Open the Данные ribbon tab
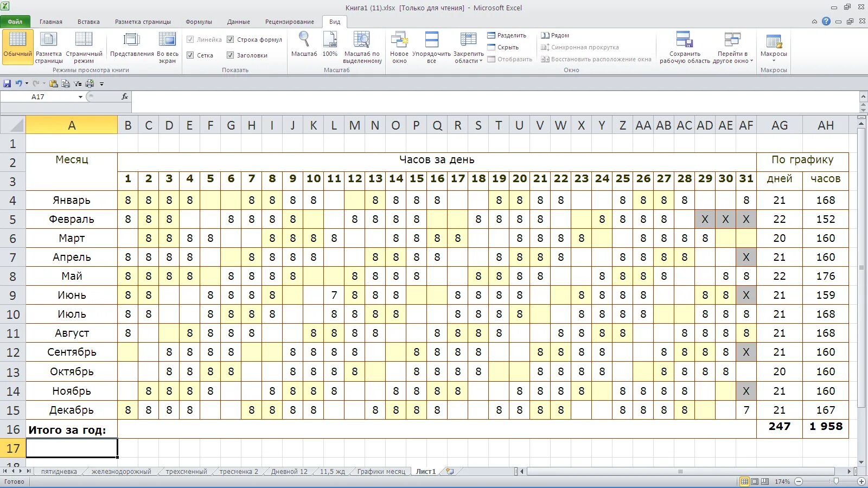The width and height of the screenshot is (868, 488). point(239,22)
